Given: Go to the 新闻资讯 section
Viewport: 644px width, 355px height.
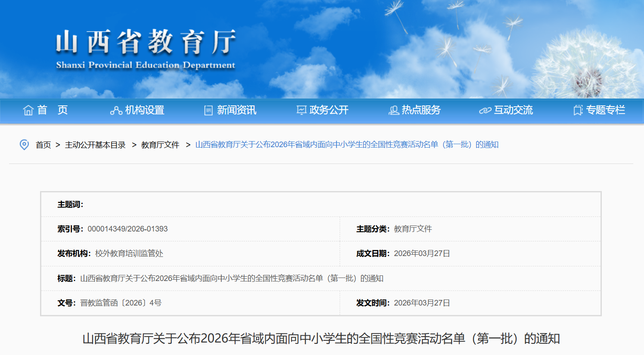Looking at the screenshot, I should [236, 110].
